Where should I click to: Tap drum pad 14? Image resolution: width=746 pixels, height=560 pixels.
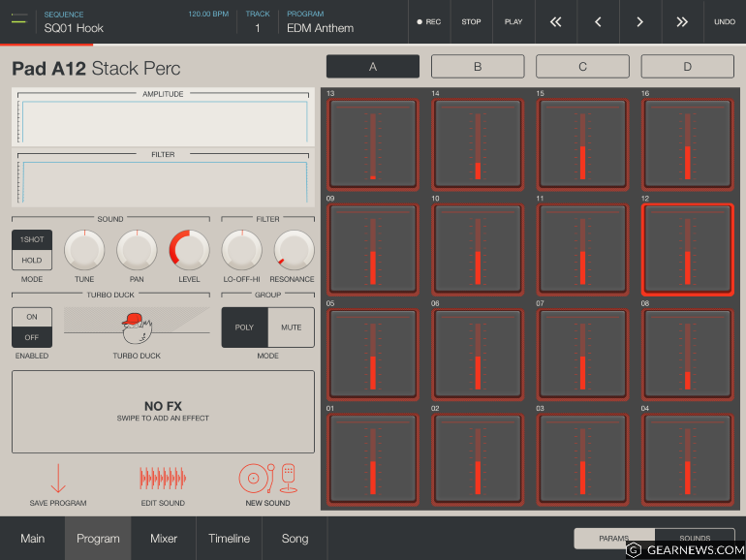[478, 144]
